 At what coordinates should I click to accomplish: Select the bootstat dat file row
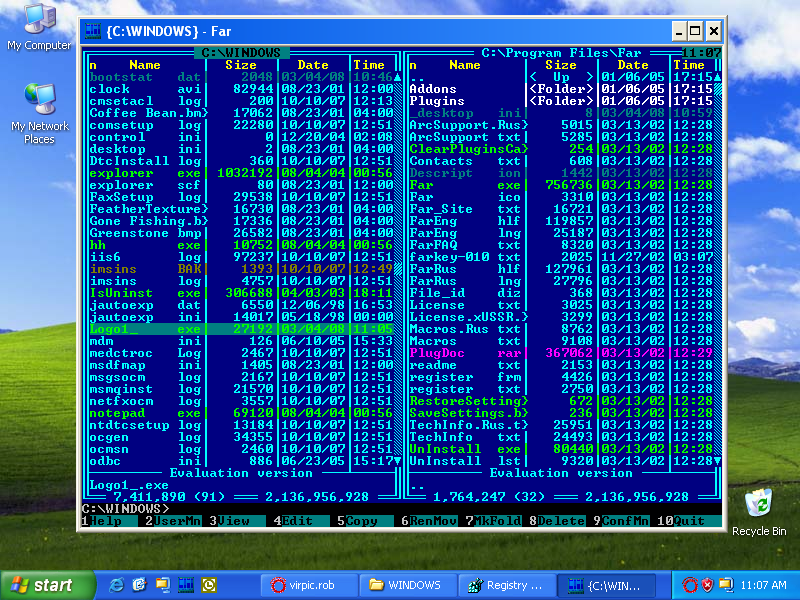point(242,77)
